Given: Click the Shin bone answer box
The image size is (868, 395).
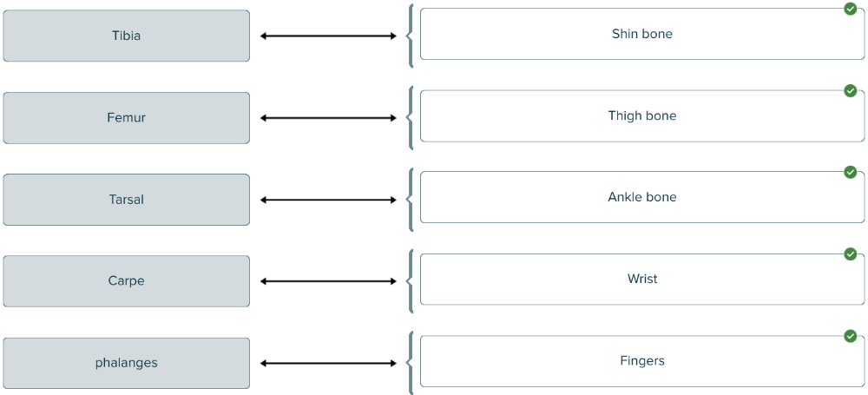Looking at the screenshot, I should coord(641,35).
